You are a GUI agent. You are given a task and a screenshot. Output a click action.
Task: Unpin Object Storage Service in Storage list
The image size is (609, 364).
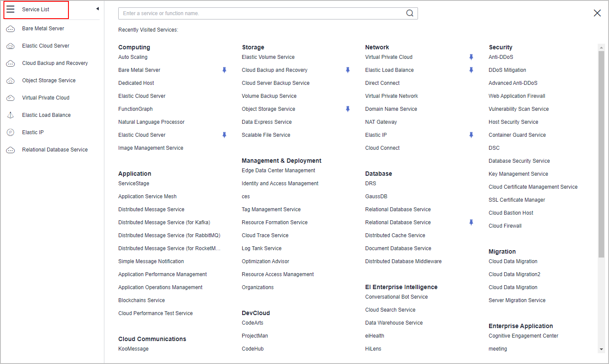point(347,109)
